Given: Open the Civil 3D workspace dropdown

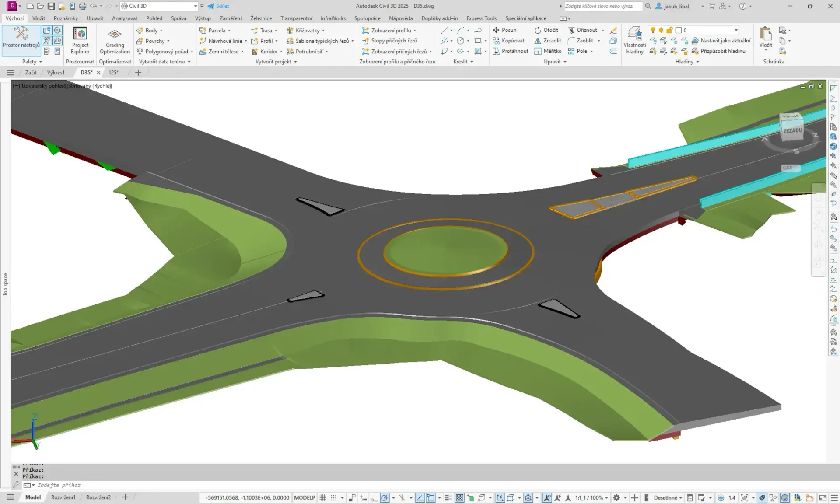Looking at the screenshot, I should [x=195, y=6].
